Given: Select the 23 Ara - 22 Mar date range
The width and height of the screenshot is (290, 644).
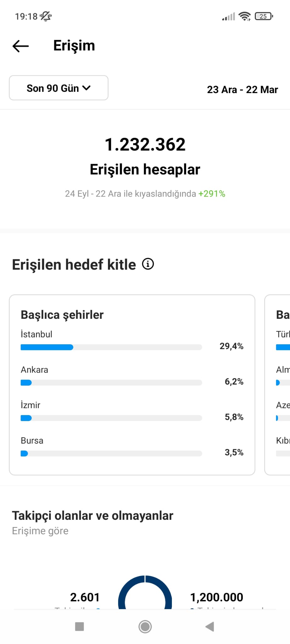Looking at the screenshot, I should (242, 90).
